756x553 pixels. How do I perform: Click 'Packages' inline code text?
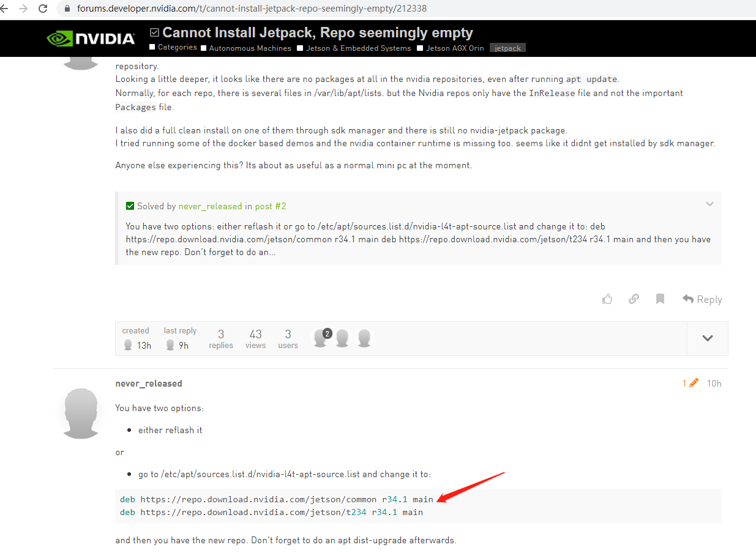point(136,107)
